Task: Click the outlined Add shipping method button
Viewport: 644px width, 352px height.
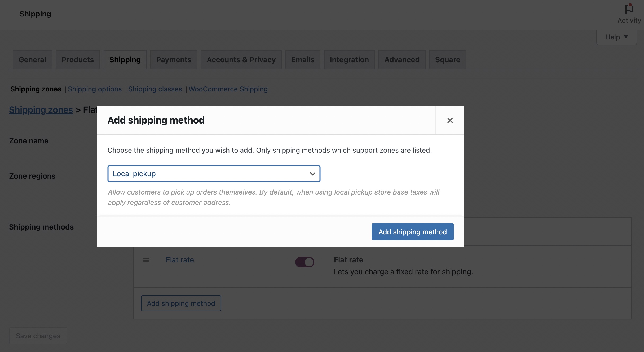Action: [x=181, y=303]
